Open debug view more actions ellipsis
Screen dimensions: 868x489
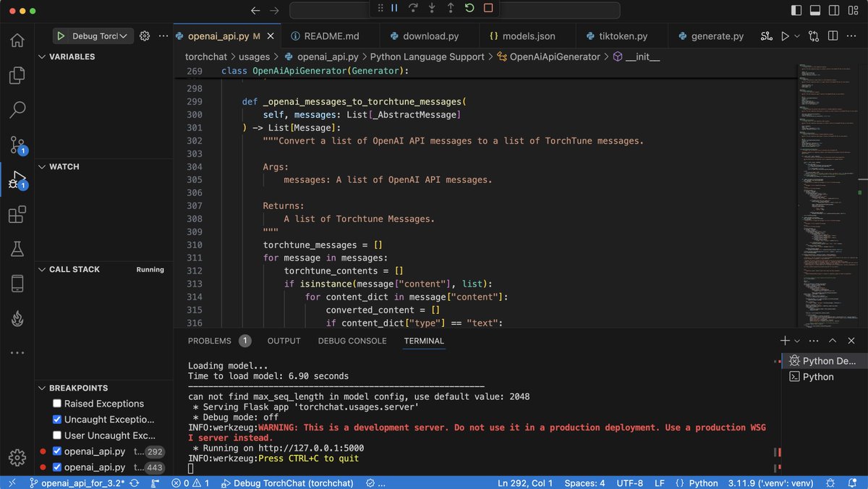[x=163, y=36]
